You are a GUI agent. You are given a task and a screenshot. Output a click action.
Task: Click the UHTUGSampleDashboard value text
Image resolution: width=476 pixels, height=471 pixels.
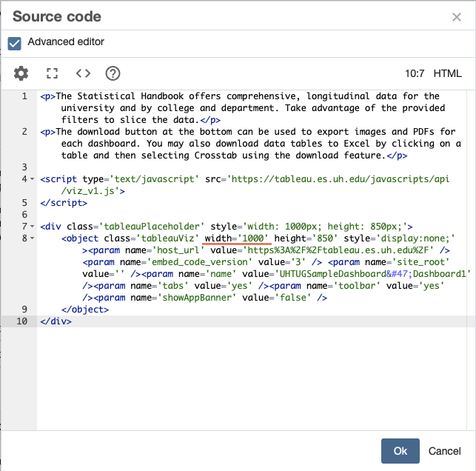[x=332, y=274]
